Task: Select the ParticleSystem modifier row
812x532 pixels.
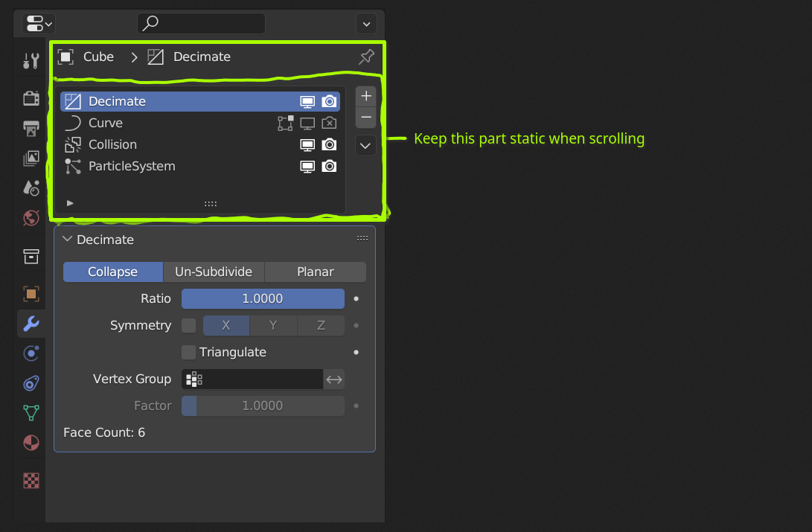Action: tap(200, 167)
